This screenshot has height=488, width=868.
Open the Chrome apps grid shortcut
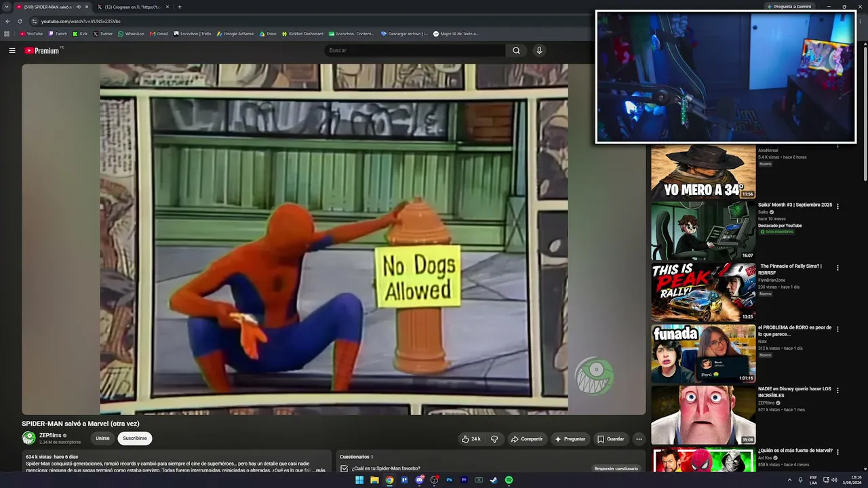(7, 33)
